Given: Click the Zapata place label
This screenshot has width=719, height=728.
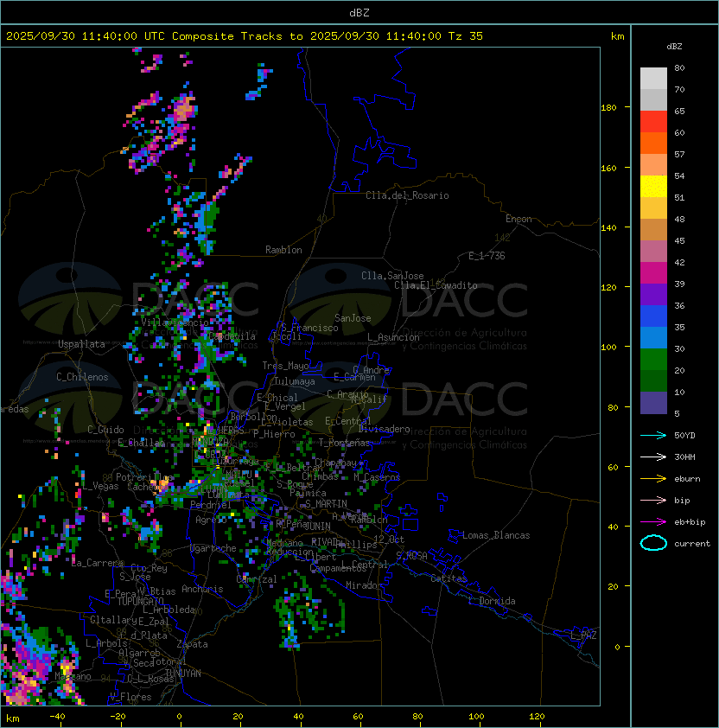Looking at the screenshot, I should (x=192, y=644).
